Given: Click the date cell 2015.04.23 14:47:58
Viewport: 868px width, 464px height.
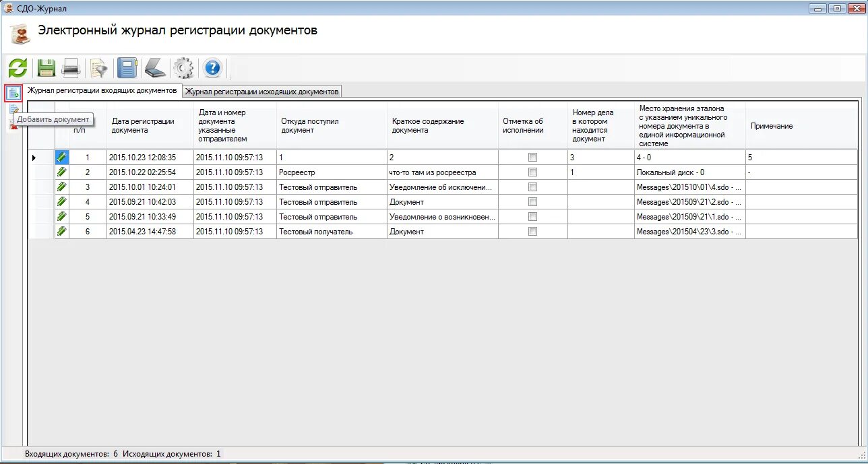Looking at the screenshot, I should pyautogui.click(x=150, y=231).
